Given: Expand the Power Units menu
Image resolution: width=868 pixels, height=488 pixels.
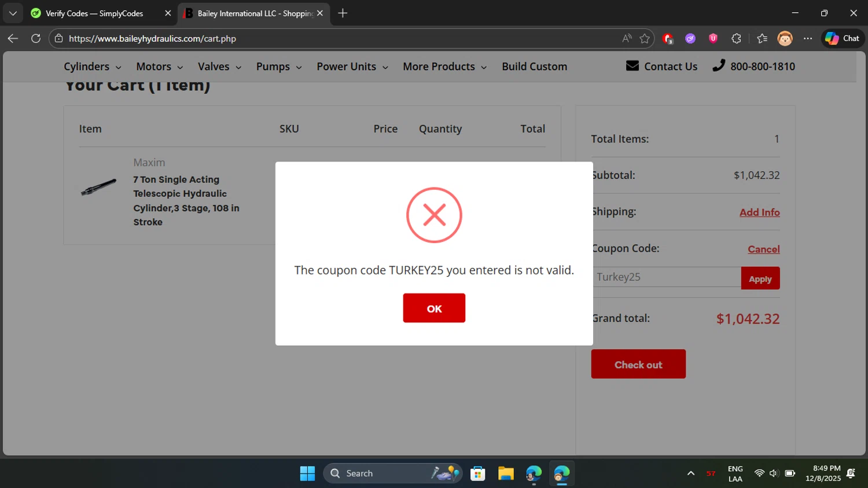Looking at the screenshot, I should 352,67.
